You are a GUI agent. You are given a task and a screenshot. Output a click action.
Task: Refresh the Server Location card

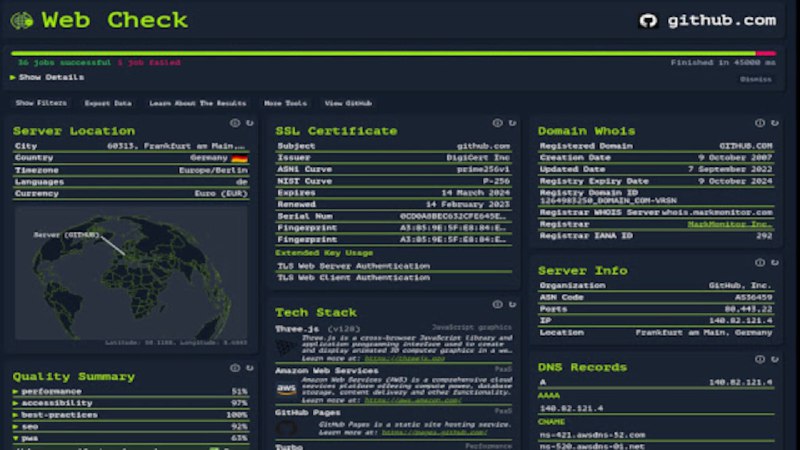(250, 123)
